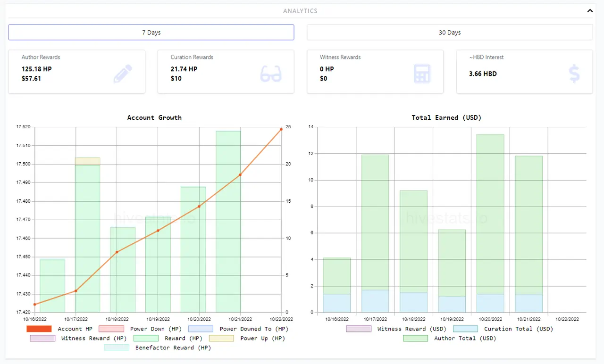Collapse the Analytics section with the chevron
Image resolution: width=604 pixels, height=364 pixels.
coord(589,10)
